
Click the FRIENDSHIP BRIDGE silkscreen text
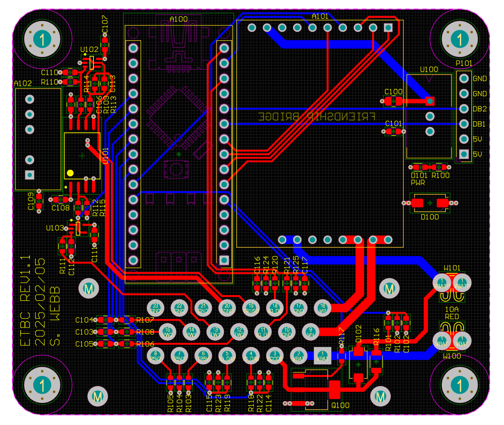[x=318, y=116]
